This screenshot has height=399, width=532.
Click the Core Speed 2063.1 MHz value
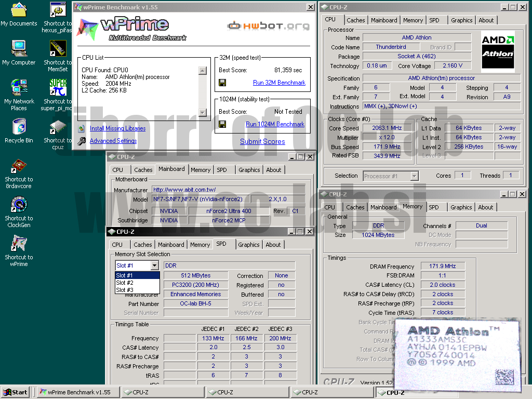click(387, 128)
